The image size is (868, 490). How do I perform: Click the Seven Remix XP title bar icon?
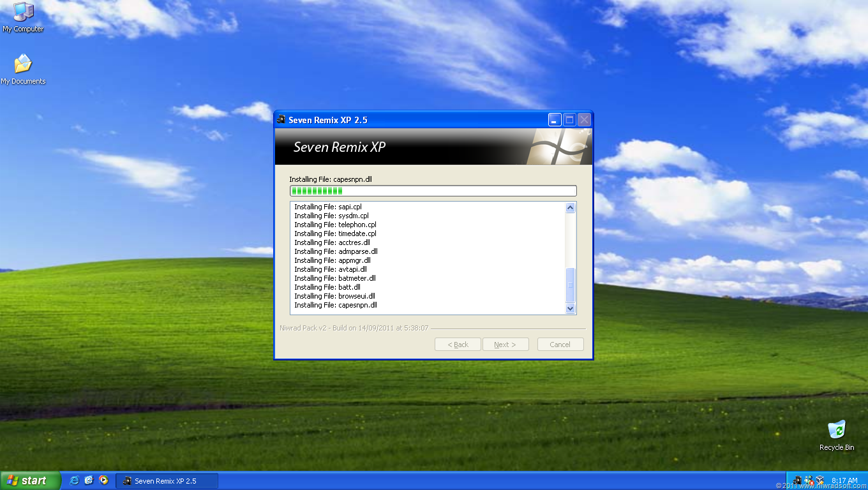click(x=281, y=119)
